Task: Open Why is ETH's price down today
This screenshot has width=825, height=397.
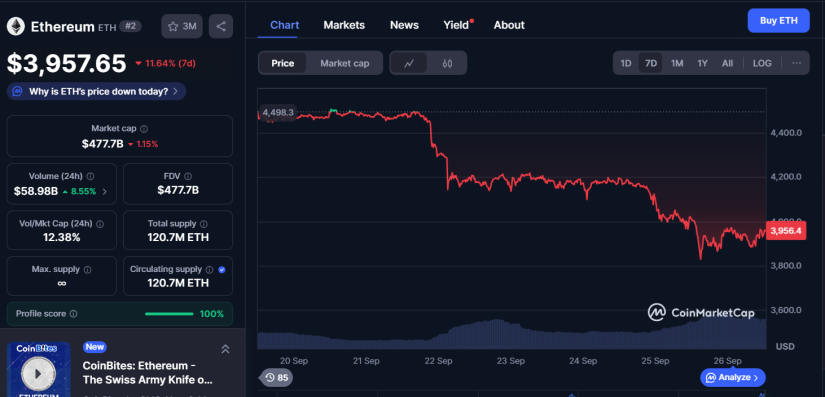Action: click(96, 91)
